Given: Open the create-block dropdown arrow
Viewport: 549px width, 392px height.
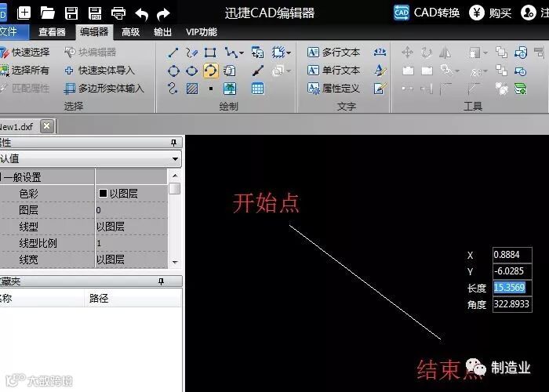Looking at the screenshot, I should pyautogui.click(x=289, y=53).
